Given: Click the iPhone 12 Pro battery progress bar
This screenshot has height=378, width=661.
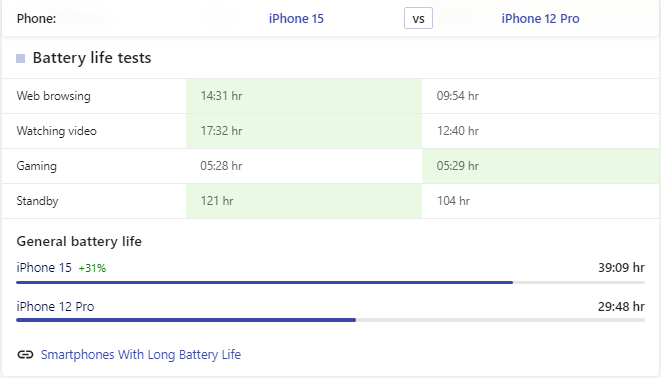Looking at the screenshot, I should [x=330, y=320].
